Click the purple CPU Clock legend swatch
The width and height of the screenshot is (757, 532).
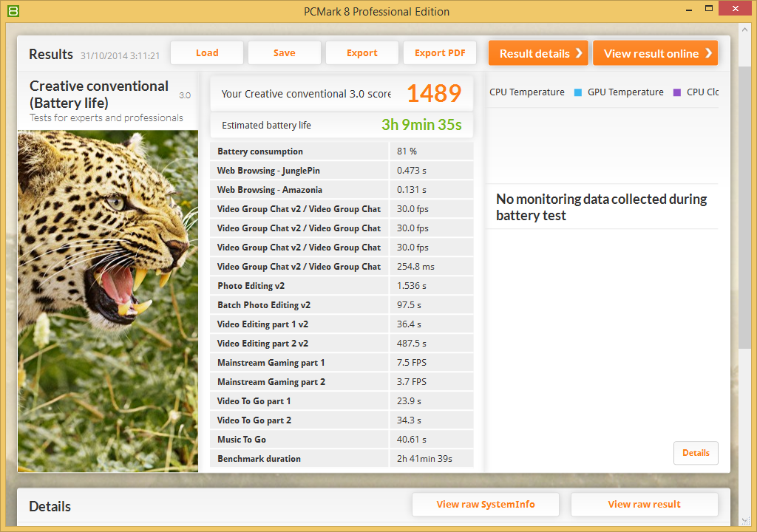(x=677, y=92)
